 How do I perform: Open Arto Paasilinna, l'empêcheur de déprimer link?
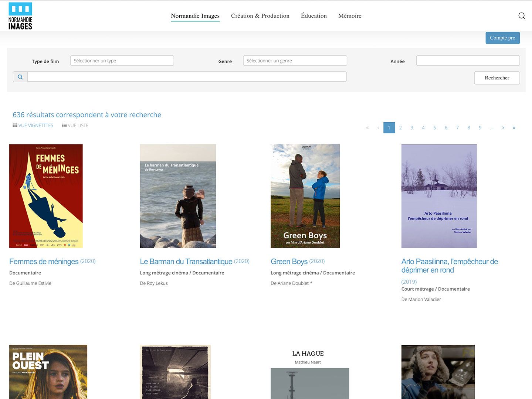[x=450, y=266]
